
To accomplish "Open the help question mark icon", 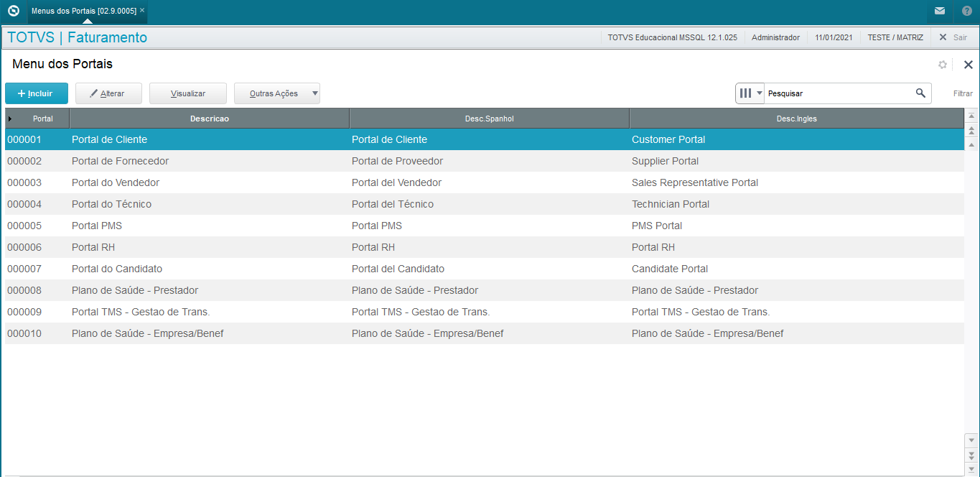I will tap(967, 11).
